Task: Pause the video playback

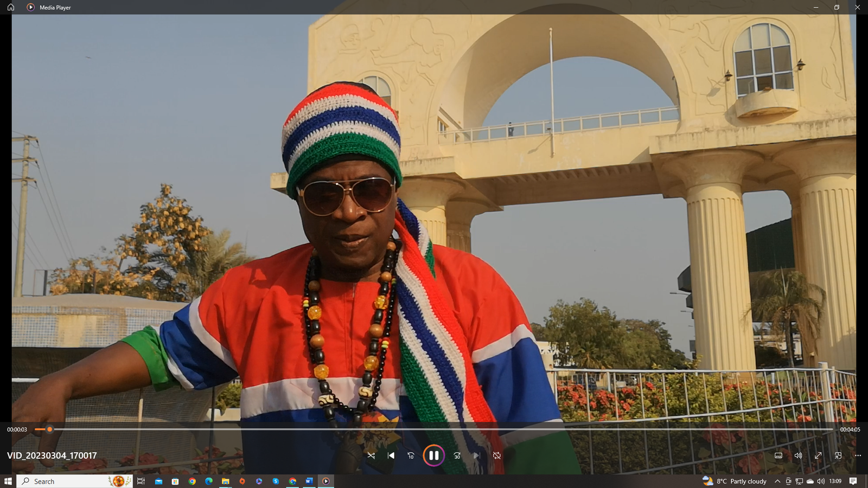Action: (433, 455)
